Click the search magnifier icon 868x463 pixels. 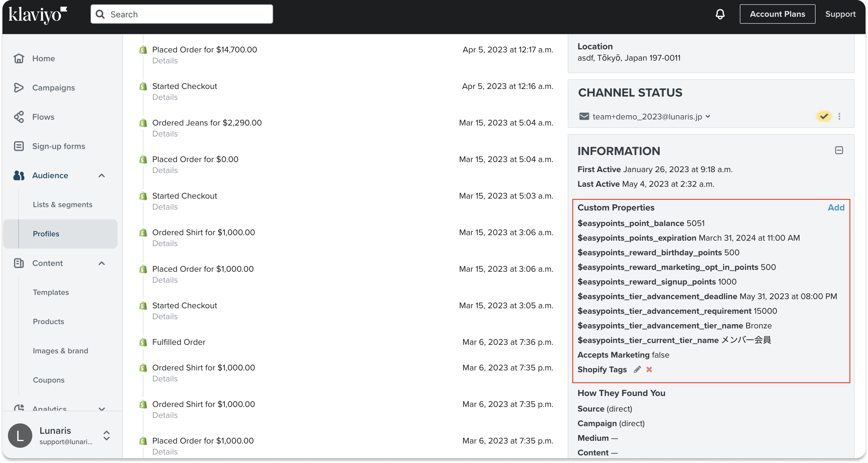pyautogui.click(x=100, y=14)
